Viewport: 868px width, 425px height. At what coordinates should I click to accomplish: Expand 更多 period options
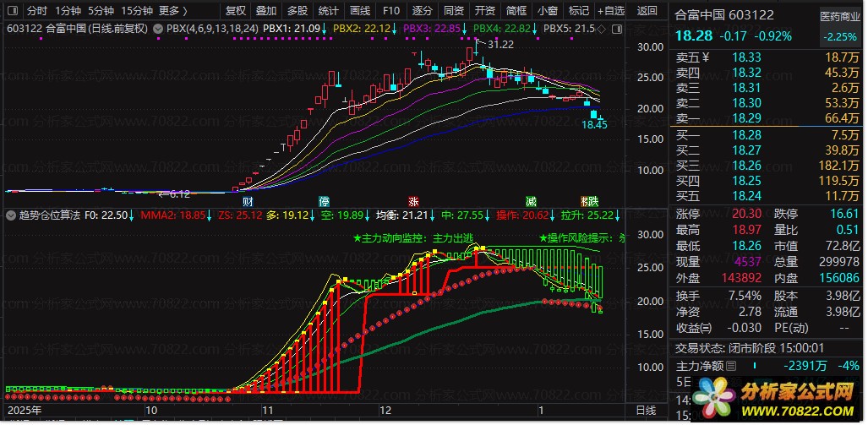(x=172, y=10)
